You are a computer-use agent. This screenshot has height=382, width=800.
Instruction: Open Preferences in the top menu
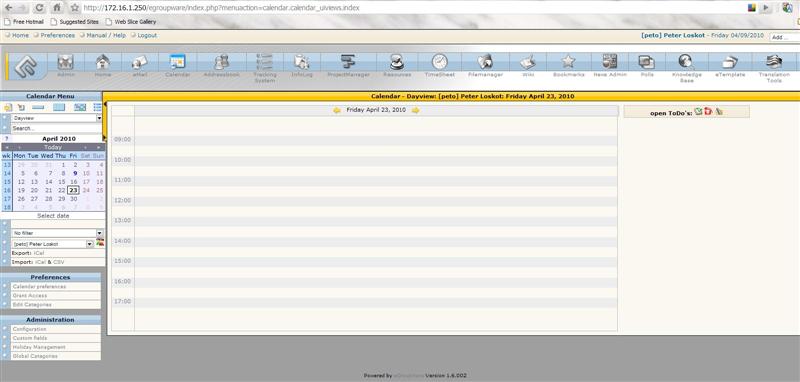pos(58,35)
